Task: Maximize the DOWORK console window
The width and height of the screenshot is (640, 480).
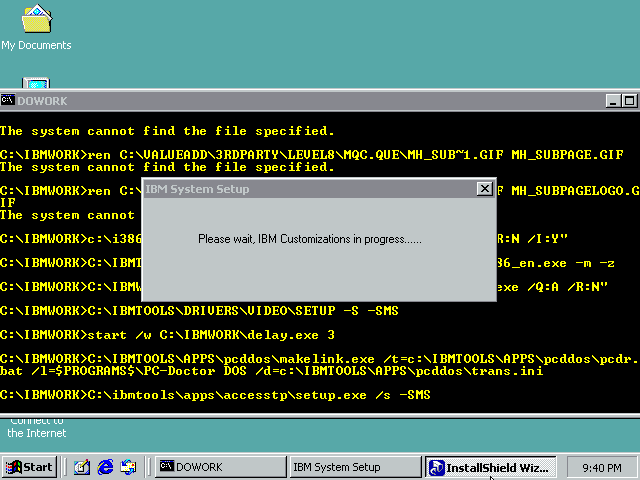Action: tap(628, 101)
